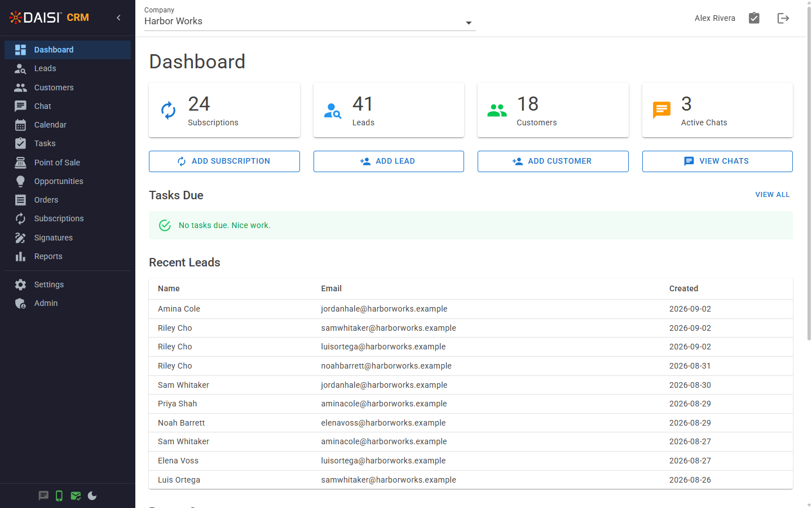The image size is (812, 508).
Task: Select the Noah Barrett lead name
Action: pyautogui.click(x=182, y=423)
